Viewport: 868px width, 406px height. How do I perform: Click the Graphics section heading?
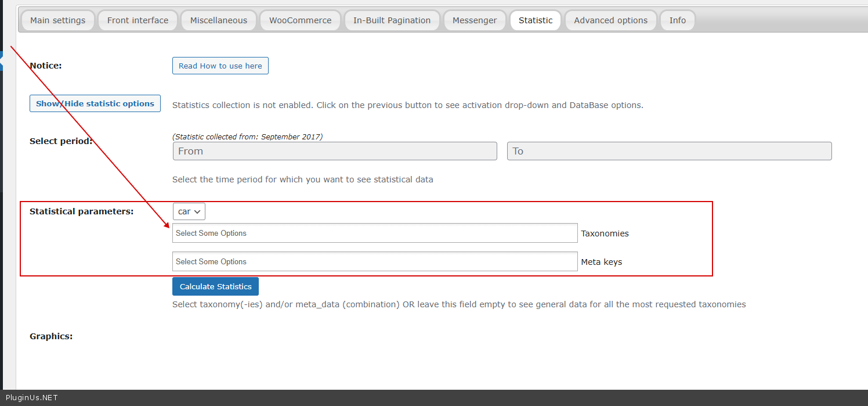(51, 336)
